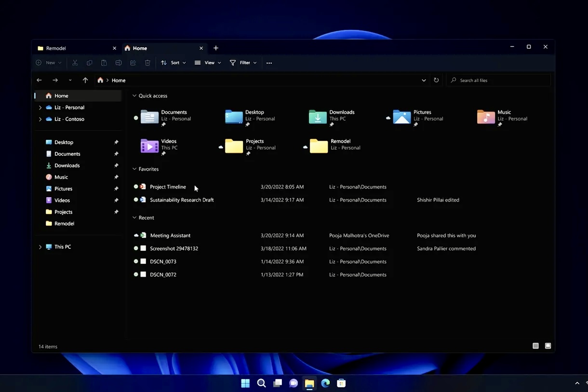Expand the Liz - Personal tree node

pos(40,108)
